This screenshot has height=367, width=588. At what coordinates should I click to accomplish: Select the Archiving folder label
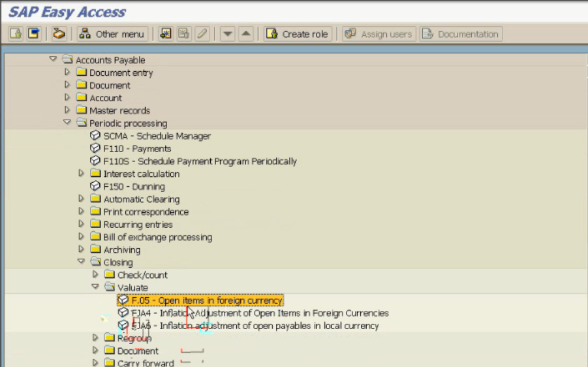coord(121,250)
